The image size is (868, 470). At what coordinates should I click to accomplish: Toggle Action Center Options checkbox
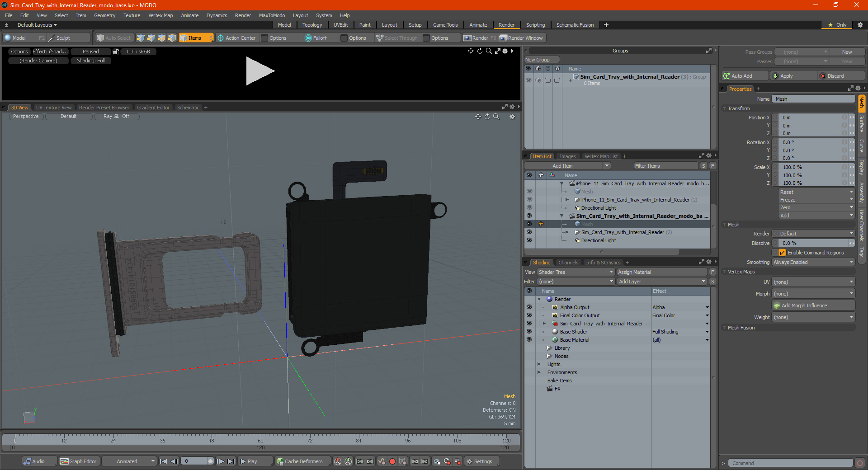pos(264,38)
